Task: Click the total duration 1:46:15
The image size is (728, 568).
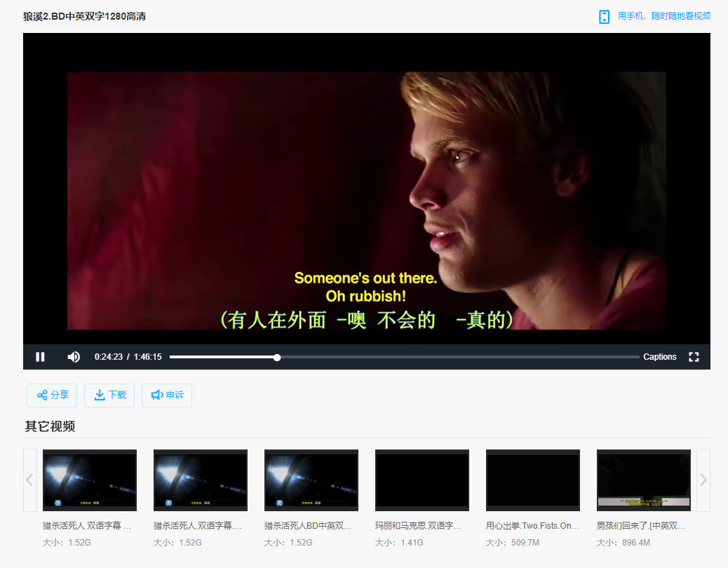Action: click(x=148, y=357)
